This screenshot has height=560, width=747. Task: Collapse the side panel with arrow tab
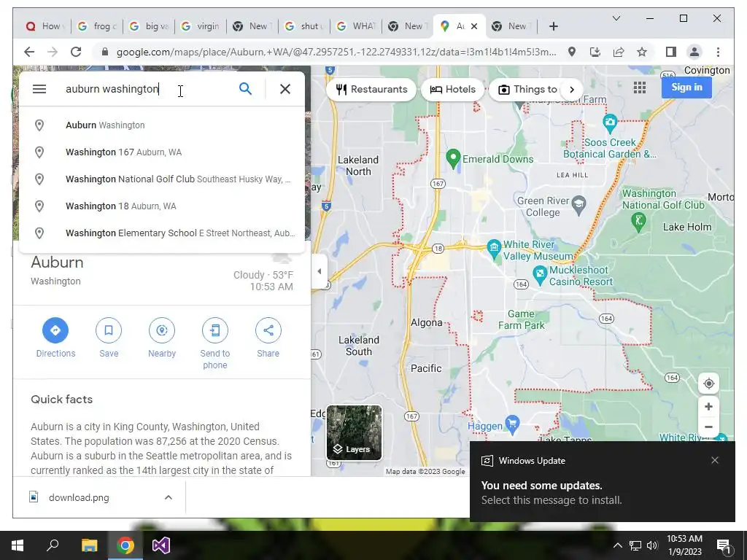click(x=320, y=271)
